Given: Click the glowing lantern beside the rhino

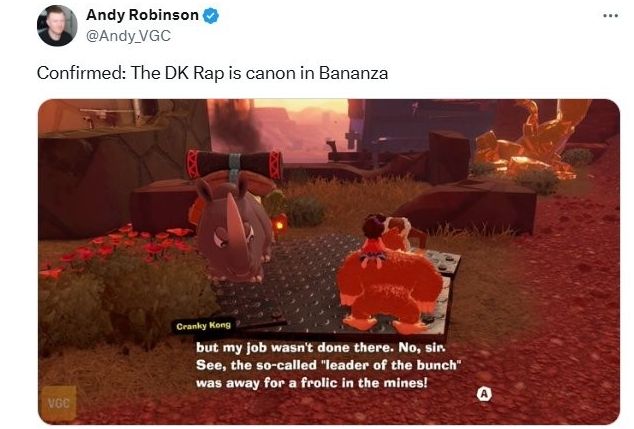Looking at the screenshot, I should pyautogui.click(x=279, y=224).
